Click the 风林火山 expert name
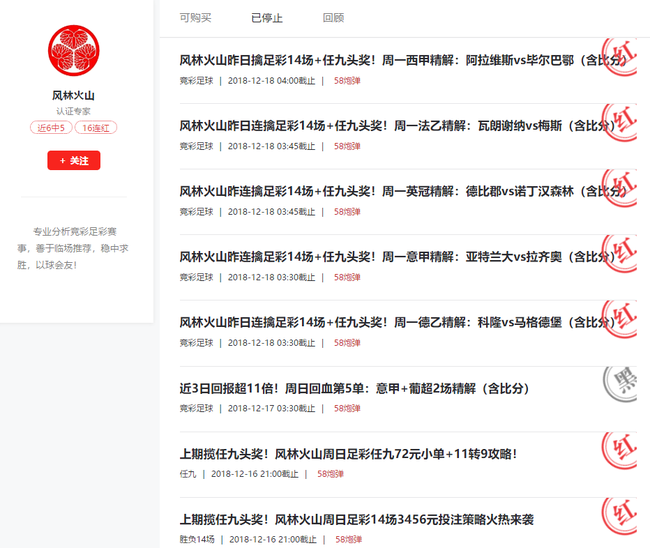Screen dimensions: 650x548 (x=73, y=96)
